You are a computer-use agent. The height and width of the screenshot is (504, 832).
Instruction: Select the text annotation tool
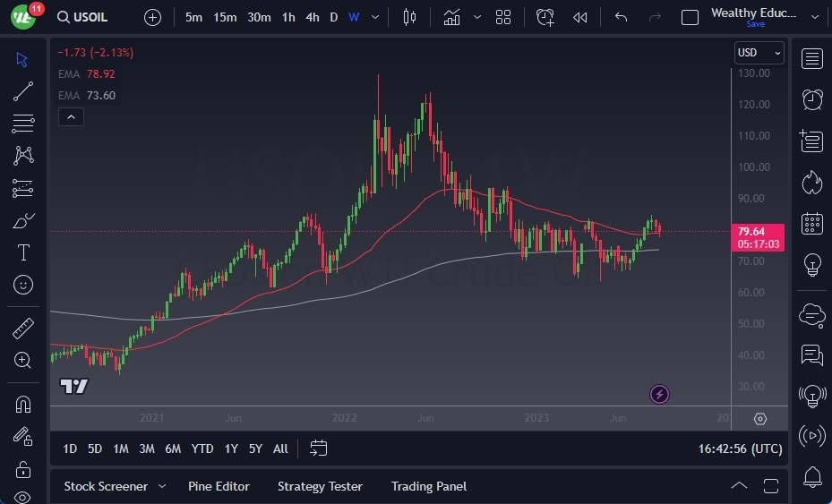point(23,252)
